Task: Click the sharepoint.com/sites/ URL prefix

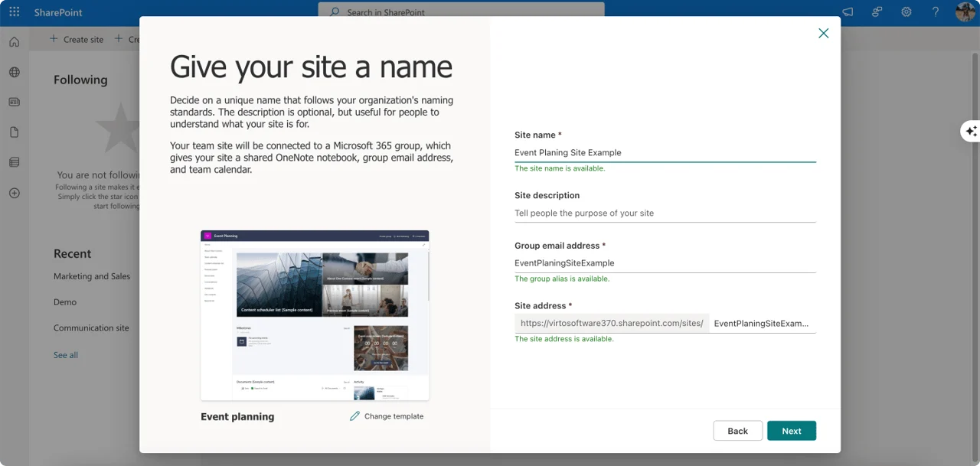Action: coord(612,323)
